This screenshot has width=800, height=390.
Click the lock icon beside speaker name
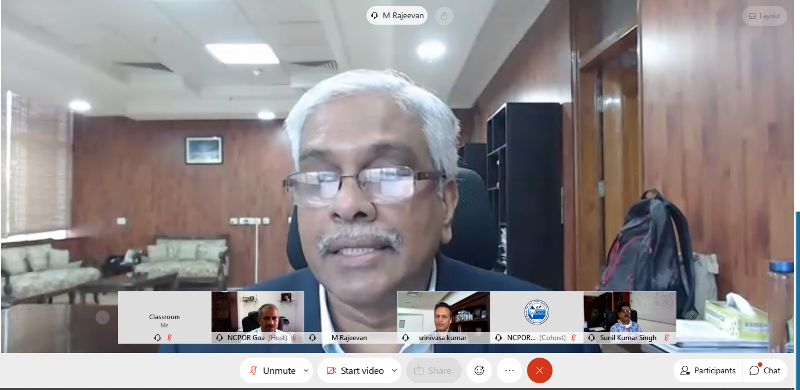(444, 16)
